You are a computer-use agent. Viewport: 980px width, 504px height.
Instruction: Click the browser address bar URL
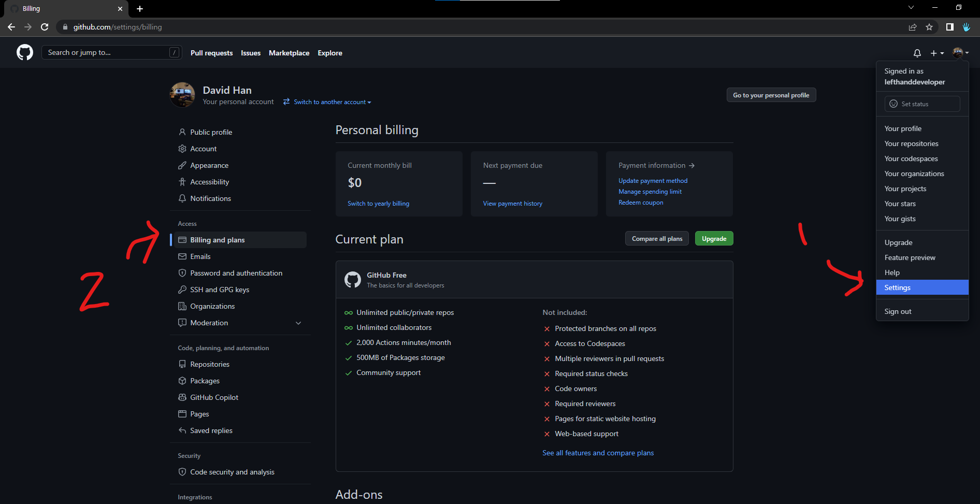pos(118,27)
